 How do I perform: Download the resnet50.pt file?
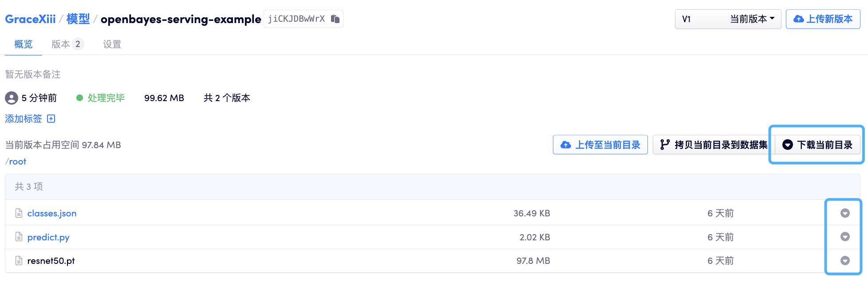tap(845, 261)
